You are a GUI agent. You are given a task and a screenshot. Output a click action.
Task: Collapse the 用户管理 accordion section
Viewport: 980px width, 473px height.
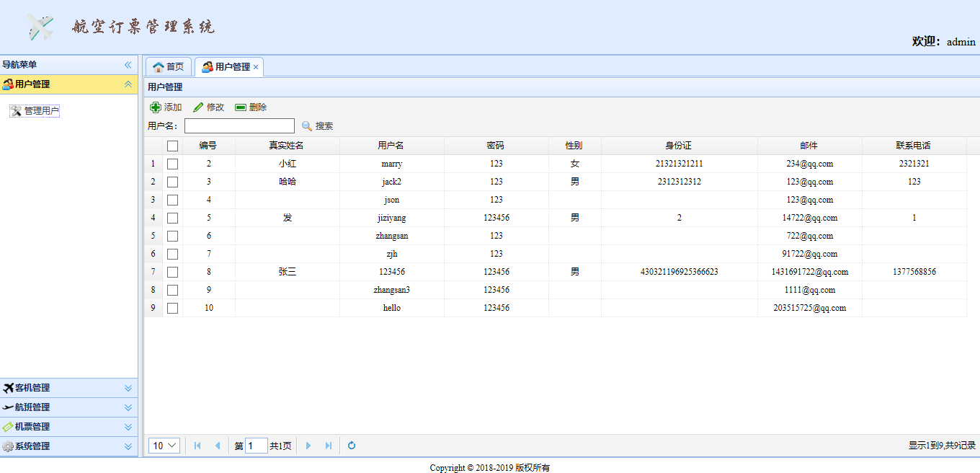[128, 84]
